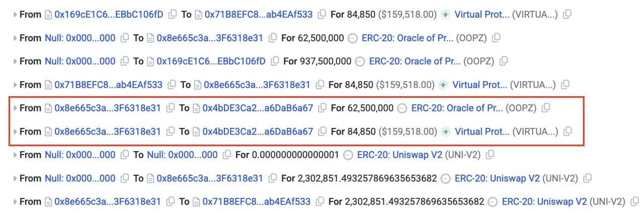Copy the UNI-V2 token address in the last row
This screenshot has width=644, height=212.
click(634, 201)
